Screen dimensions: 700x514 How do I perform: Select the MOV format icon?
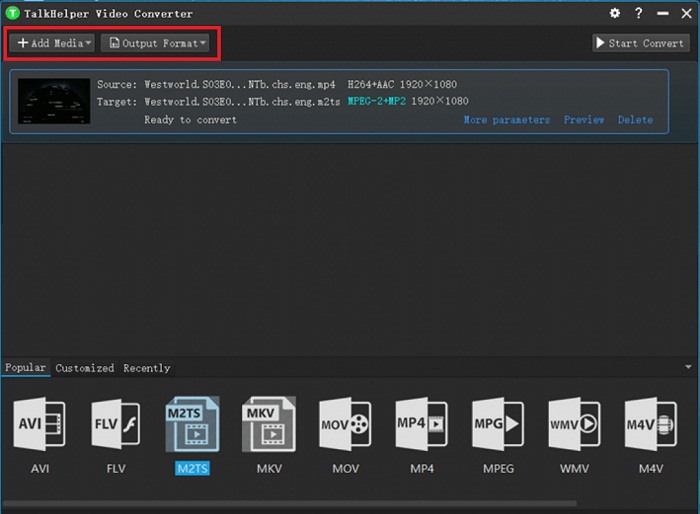coord(345,424)
